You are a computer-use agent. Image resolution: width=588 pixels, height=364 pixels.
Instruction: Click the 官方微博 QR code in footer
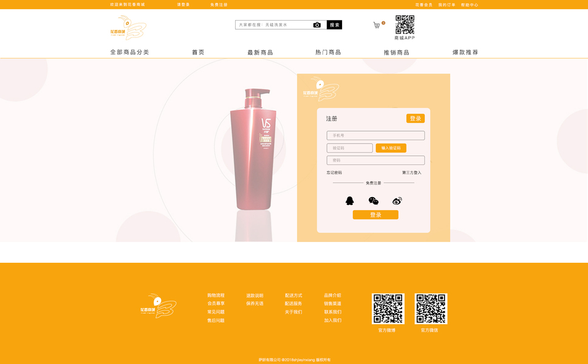click(x=388, y=309)
